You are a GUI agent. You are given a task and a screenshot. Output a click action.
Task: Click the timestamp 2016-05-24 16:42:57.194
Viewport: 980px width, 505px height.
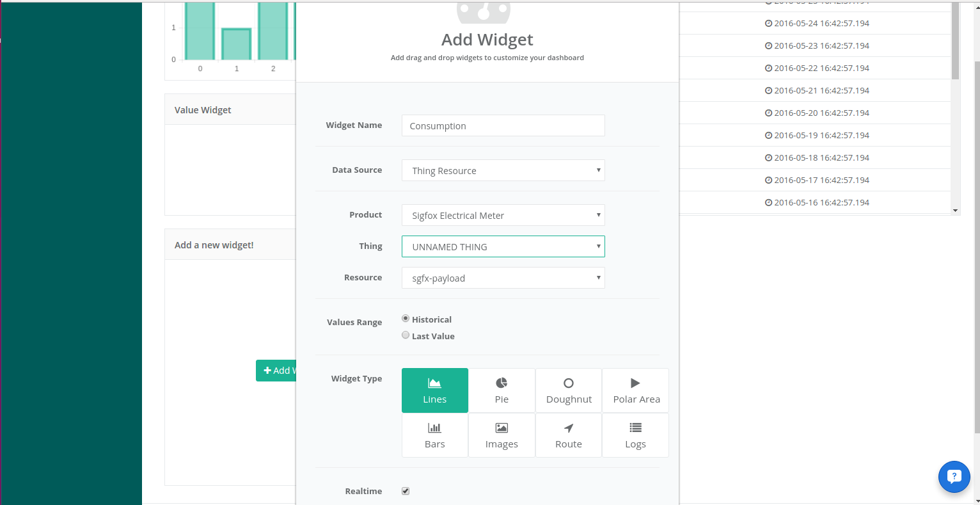[821, 23]
